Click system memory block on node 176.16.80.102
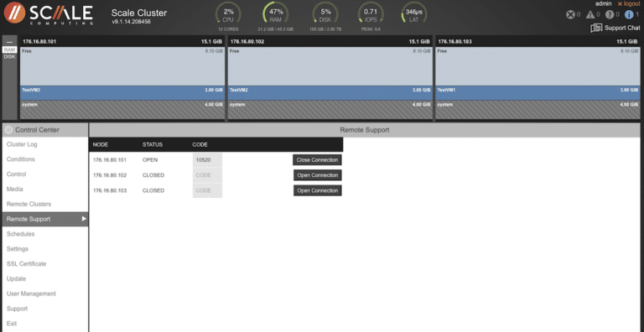 [x=330, y=110]
